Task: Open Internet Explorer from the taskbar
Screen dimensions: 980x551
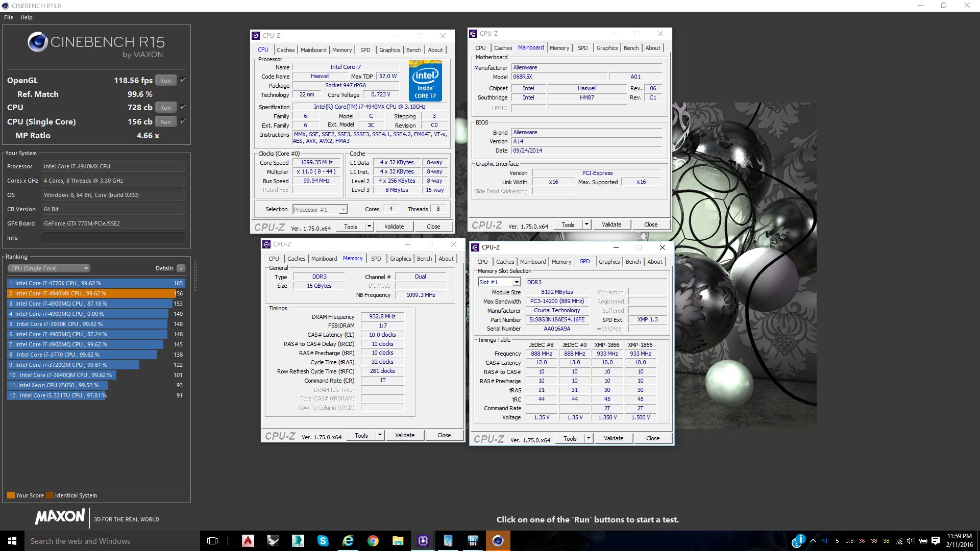Action: pos(348,541)
